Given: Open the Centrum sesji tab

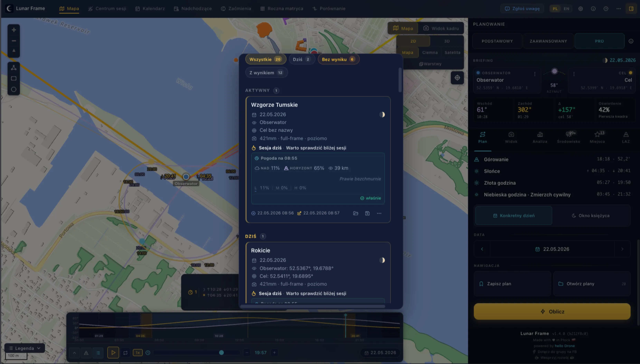Looking at the screenshot, I should pyautogui.click(x=107, y=9).
